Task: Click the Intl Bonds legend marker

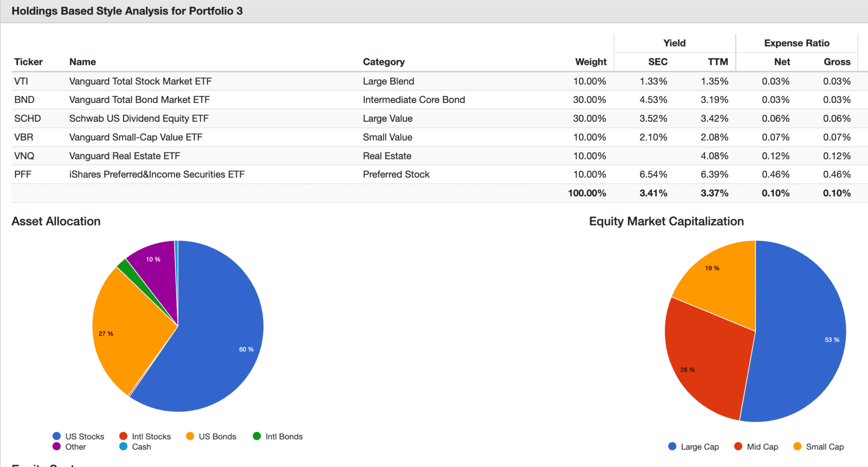Action: click(x=256, y=436)
